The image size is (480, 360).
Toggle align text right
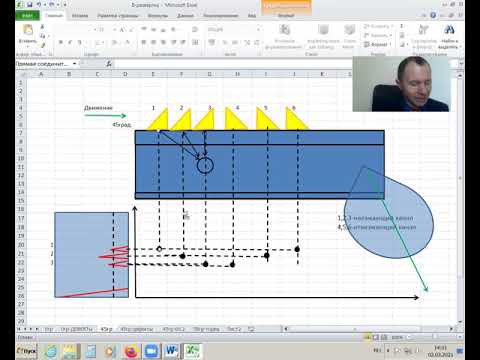(163, 42)
